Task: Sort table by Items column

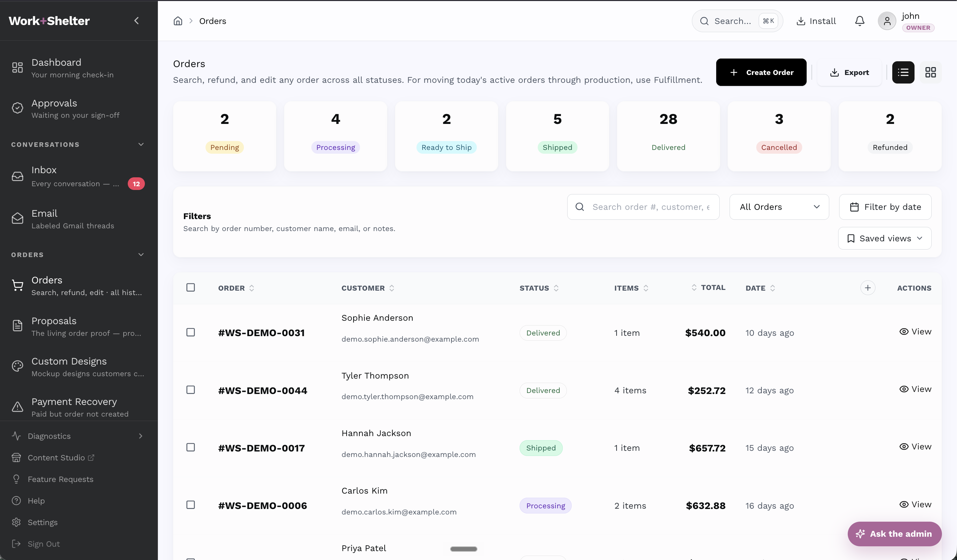Action: [x=631, y=288]
